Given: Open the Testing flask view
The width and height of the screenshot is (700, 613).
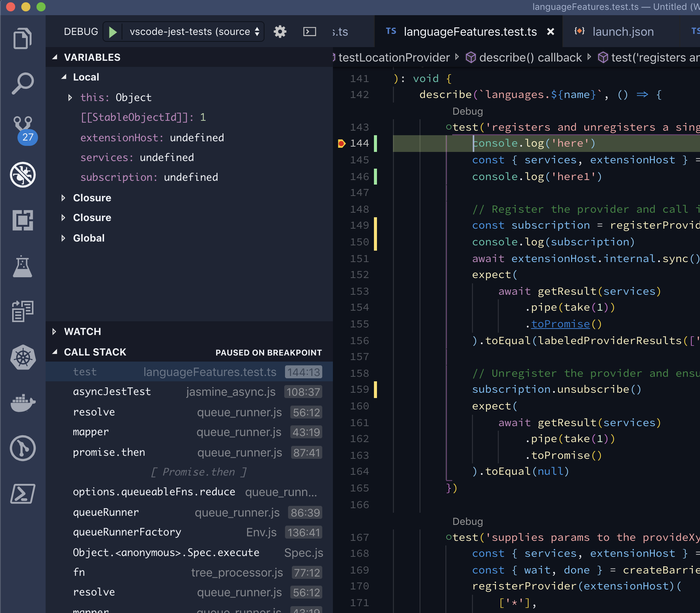Looking at the screenshot, I should pyautogui.click(x=23, y=267).
